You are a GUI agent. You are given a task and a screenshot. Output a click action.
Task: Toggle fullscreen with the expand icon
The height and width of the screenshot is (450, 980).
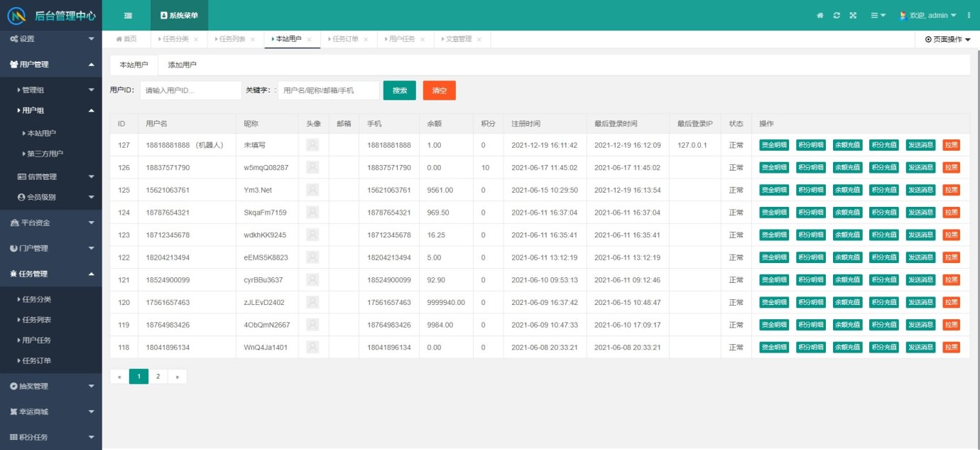coord(853,15)
